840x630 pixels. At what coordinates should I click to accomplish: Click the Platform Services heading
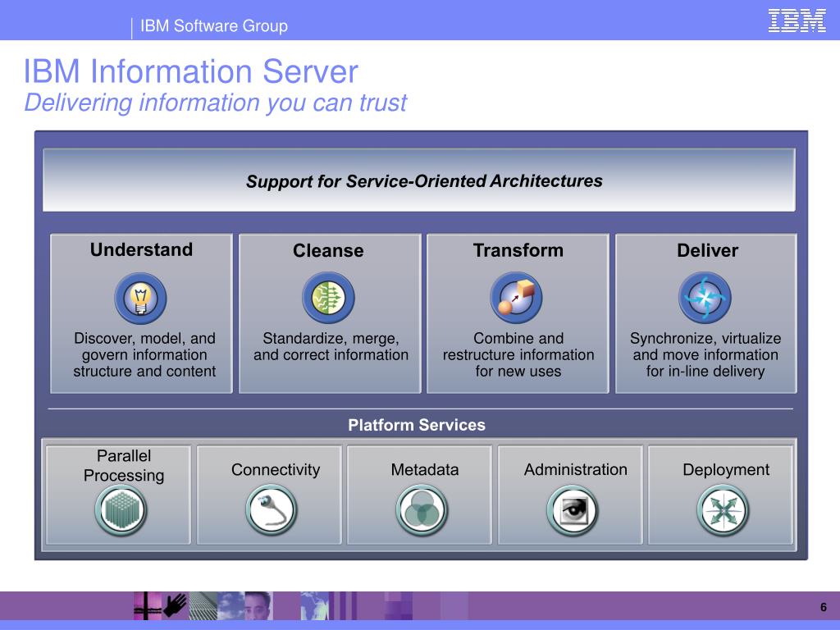coord(417,425)
